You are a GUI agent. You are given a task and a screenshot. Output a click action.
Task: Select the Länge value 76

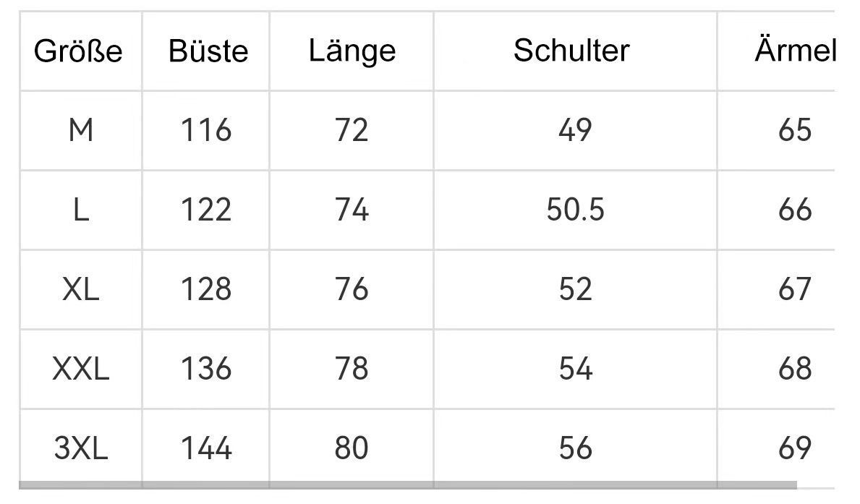[x=352, y=290]
